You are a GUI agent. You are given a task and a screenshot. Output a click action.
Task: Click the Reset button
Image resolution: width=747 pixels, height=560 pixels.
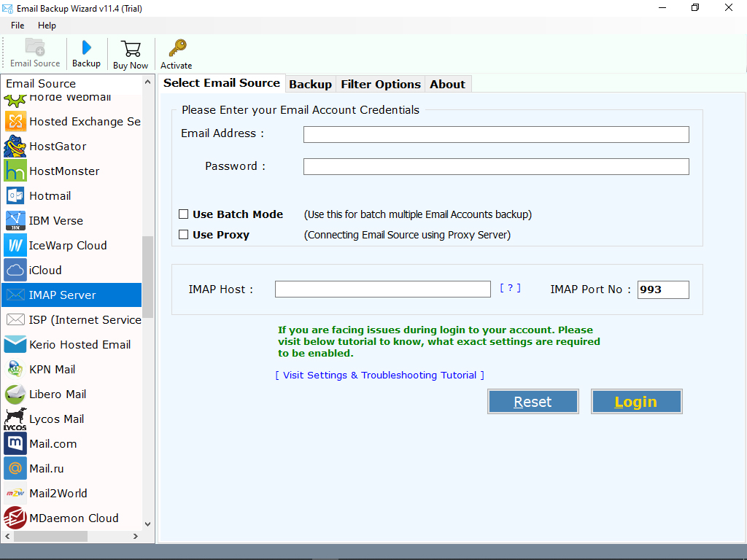pos(533,402)
